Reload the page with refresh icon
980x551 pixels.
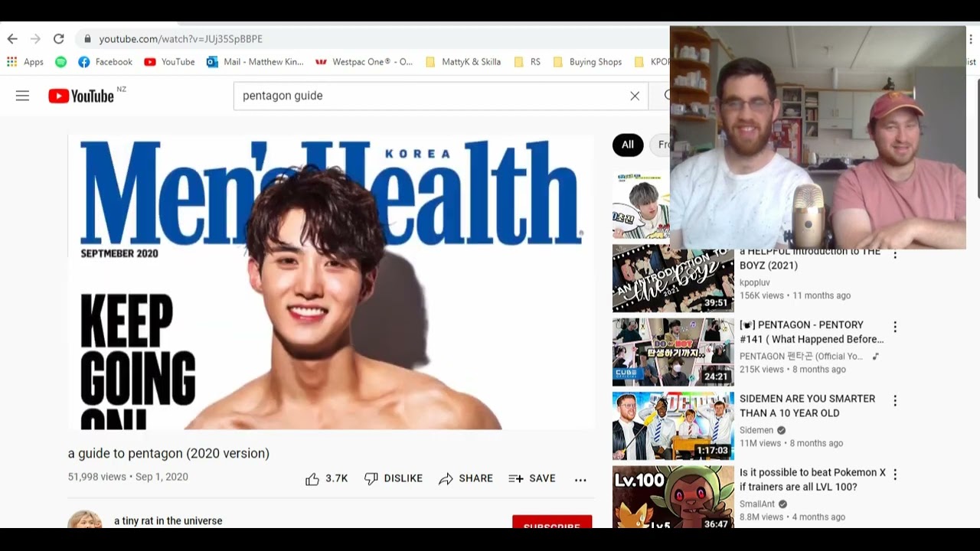coord(58,38)
